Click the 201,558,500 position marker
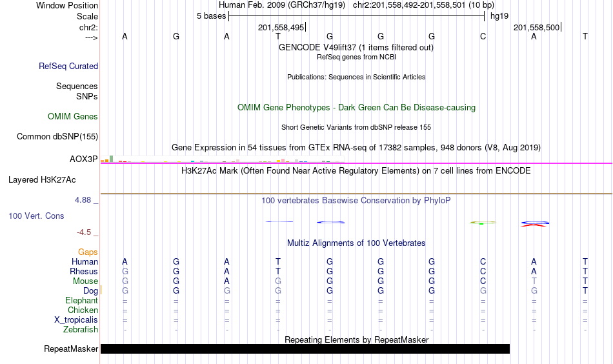 point(536,27)
